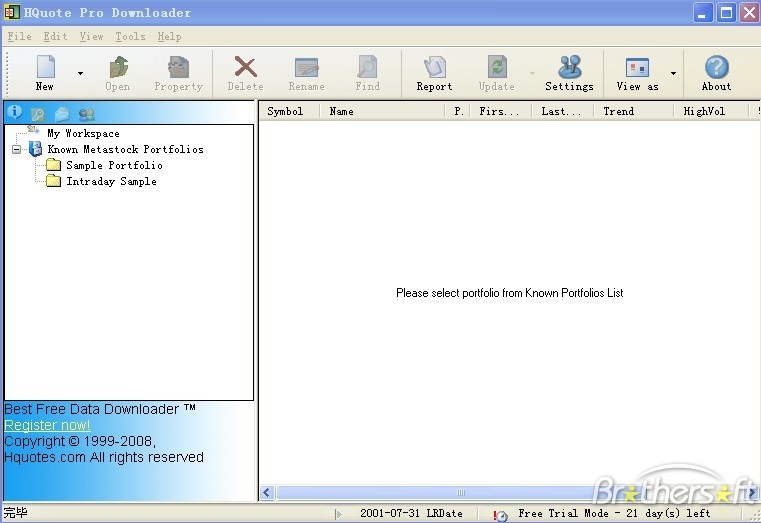Click the New toolbar icon
Screen dimensions: 761x523
[x=46, y=67]
